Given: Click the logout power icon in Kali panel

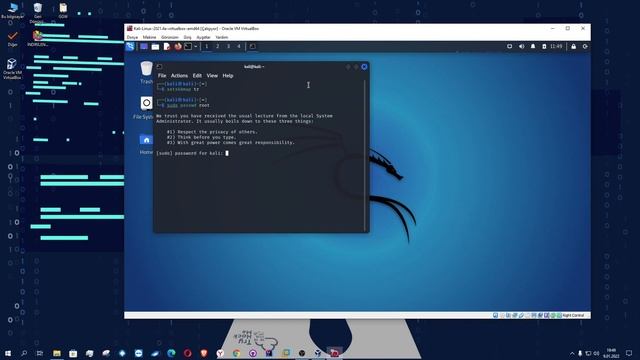Looking at the screenshot, I should coord(585,47).
